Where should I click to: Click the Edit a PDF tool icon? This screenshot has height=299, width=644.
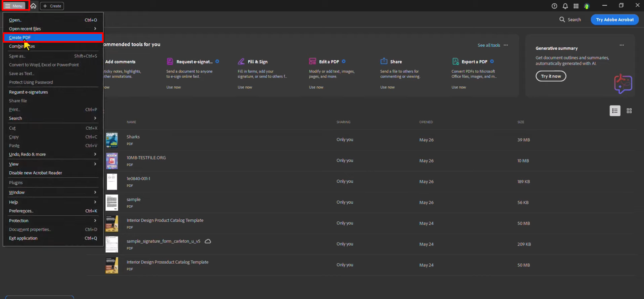point(312,61)
